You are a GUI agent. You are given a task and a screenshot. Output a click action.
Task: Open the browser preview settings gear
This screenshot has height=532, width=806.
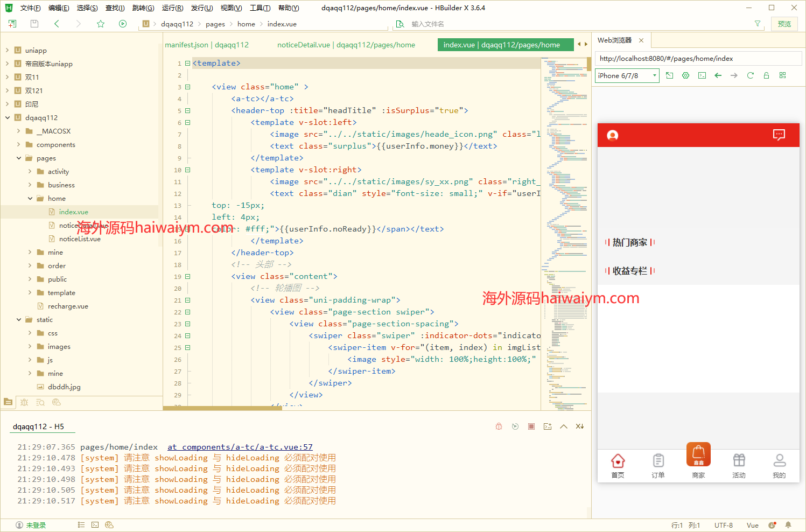[685, 75]
